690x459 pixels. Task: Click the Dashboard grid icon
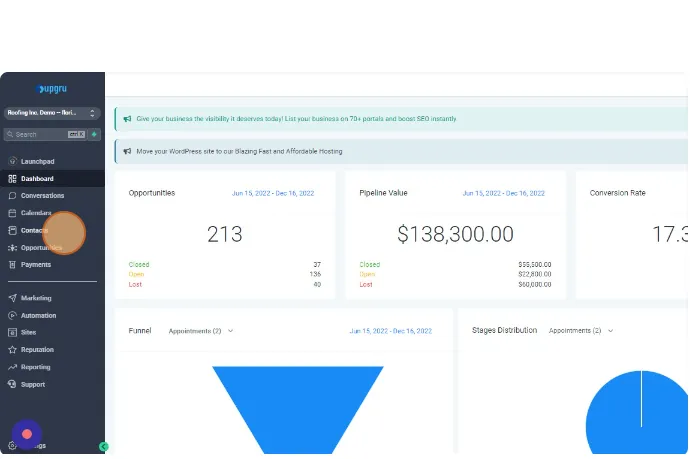[x=12, y=179]
